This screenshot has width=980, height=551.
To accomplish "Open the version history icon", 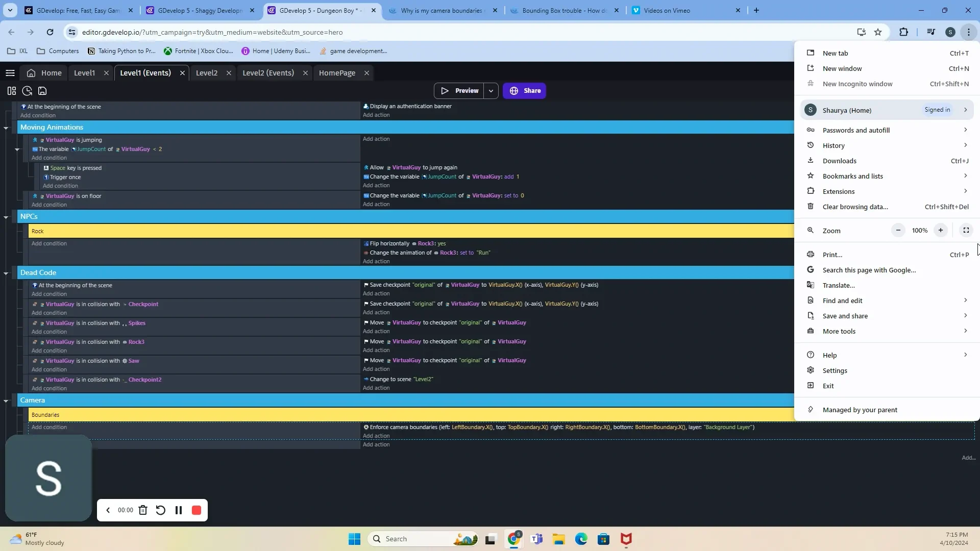I will pos(27,91).
